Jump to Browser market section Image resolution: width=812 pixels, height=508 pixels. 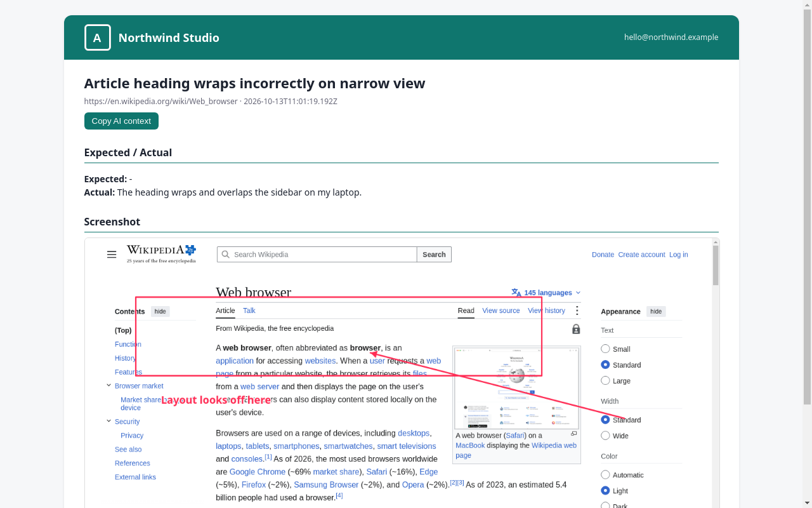click(139, 386)
